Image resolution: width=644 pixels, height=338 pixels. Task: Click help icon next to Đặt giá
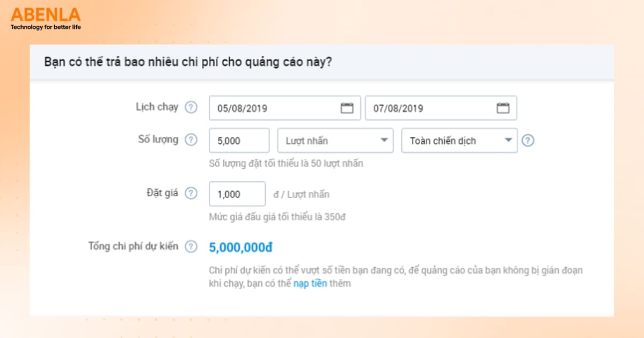click(191, 194)
